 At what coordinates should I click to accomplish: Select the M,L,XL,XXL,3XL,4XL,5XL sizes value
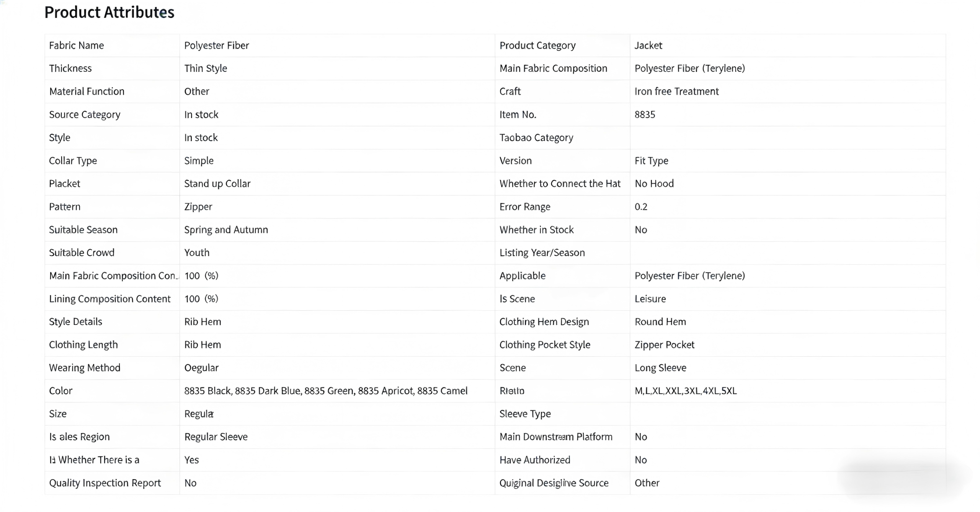[x=685, y=391]
